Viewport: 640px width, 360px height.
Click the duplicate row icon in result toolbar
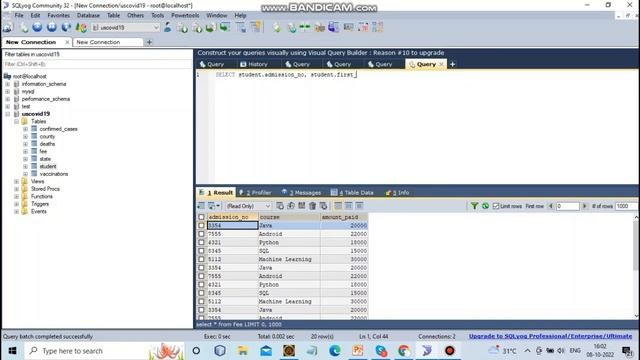[291, 206]
